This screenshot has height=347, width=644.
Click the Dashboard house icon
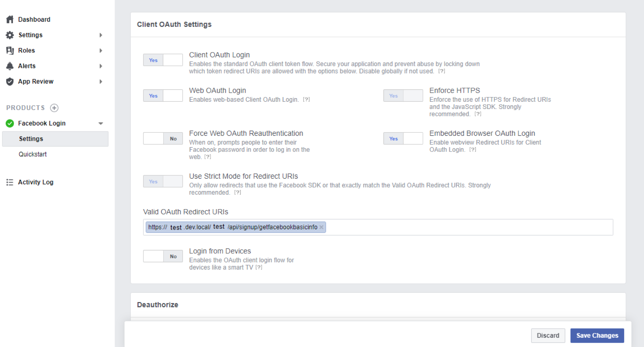point(10,19)
